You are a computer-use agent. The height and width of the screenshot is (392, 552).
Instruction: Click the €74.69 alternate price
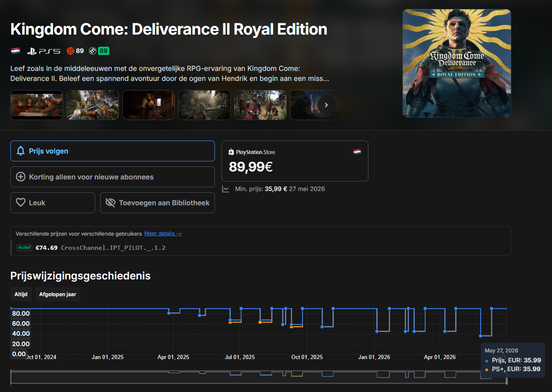tap(47, 248)
